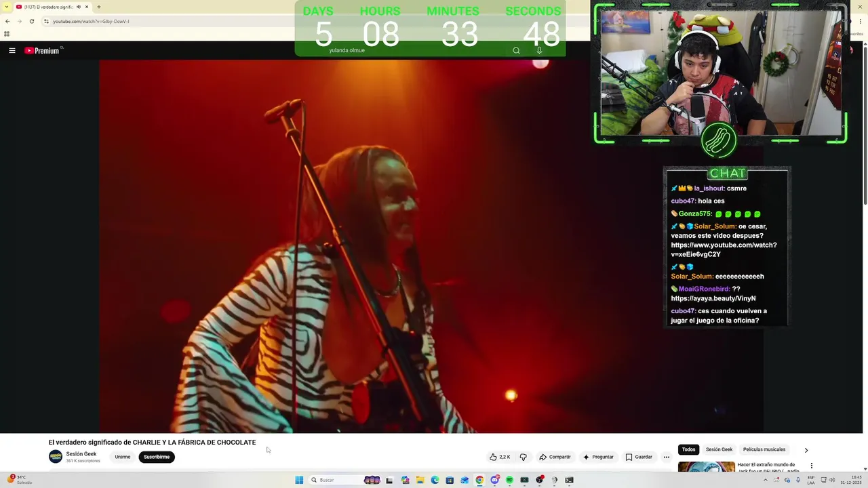Select the Sesión Geek filter chip
The width and height of the screenshot is (868, 488).
coord(719,449)
